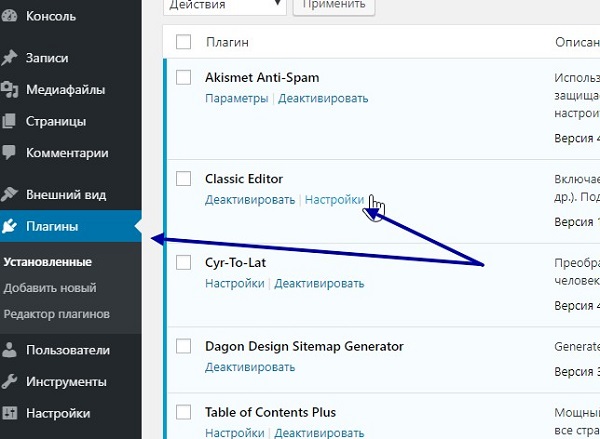
Task: Open Пользователи in the sidebar
Action: [x=68, y=350]
